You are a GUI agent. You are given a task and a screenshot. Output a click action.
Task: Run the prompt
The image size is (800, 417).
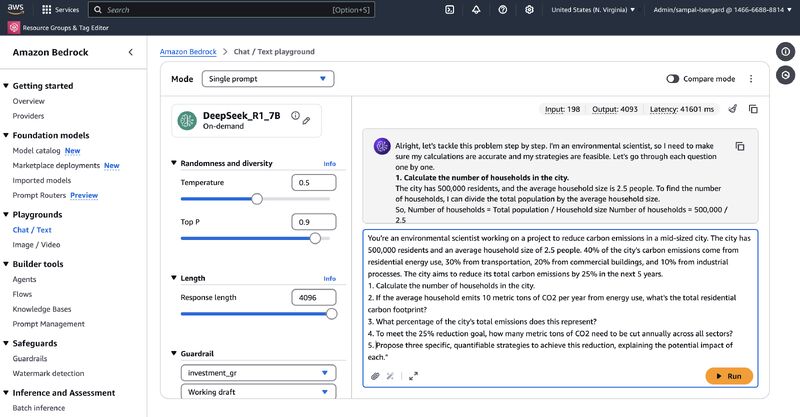tap(729, 376)
